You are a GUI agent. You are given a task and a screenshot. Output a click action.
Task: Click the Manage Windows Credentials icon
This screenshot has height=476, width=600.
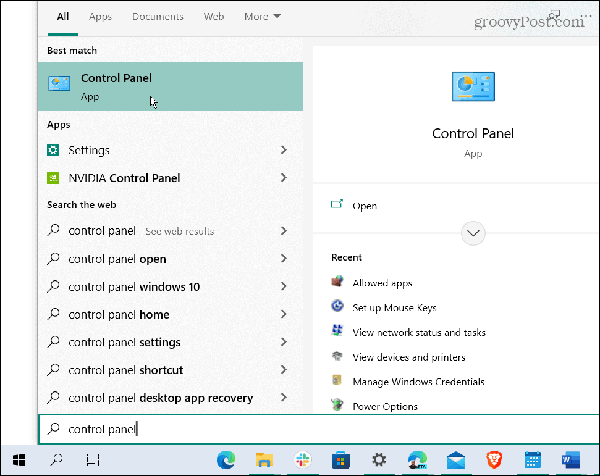tap(337, 380)
